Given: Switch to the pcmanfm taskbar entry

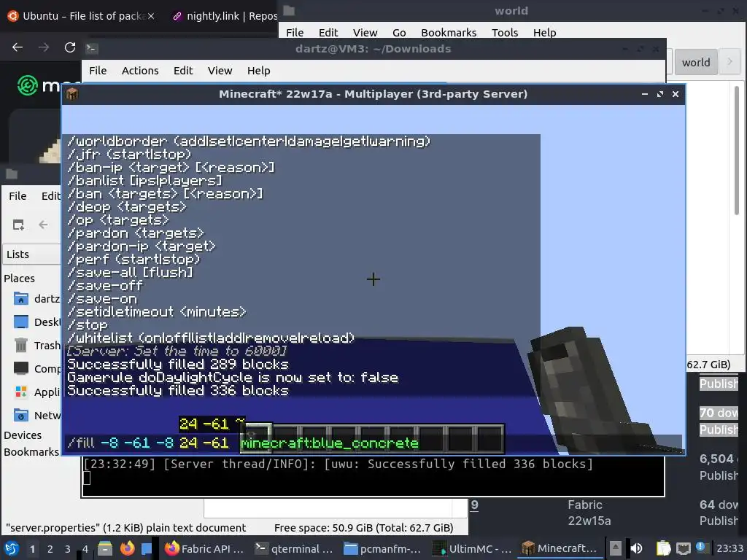Looking at the screenshot, I should 382,548.
